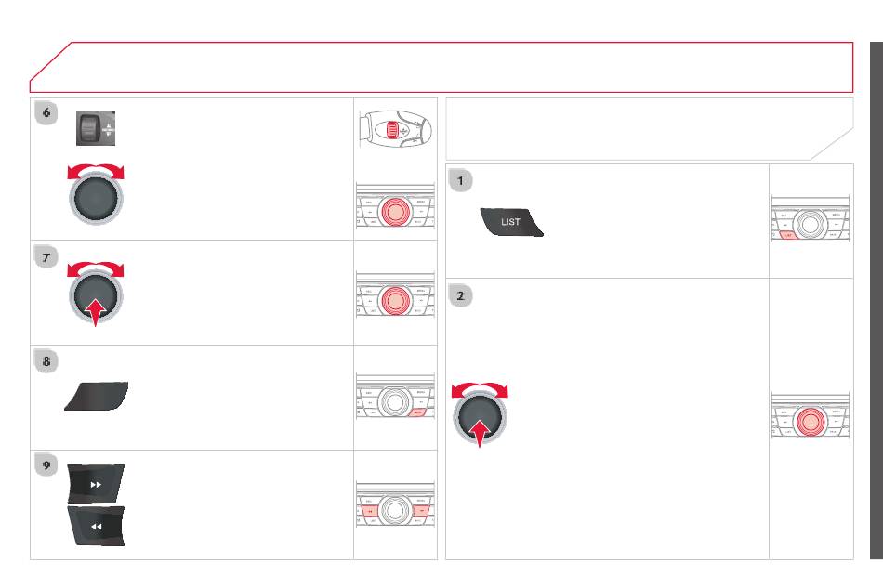The height and width of the screenshot is (588, 883).
Task: Click the red outlined header banner
Action: [x=441, y=67]
